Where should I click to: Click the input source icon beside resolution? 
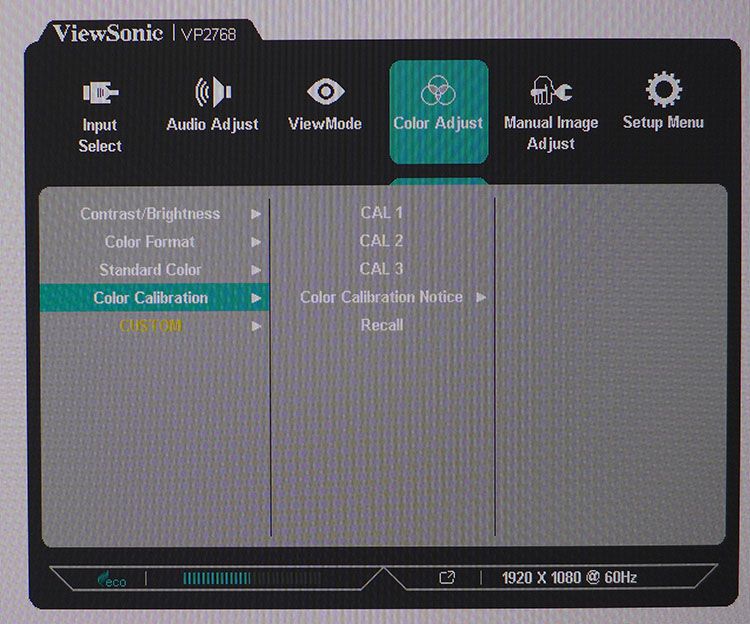[x=447, y=578]
